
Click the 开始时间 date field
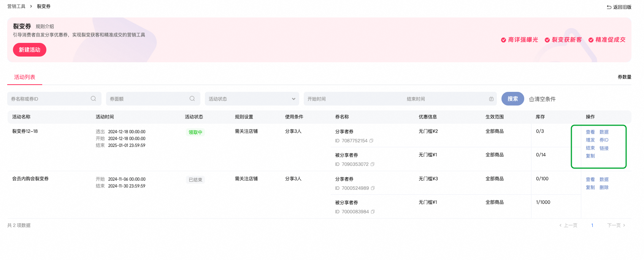pos(354,99)
